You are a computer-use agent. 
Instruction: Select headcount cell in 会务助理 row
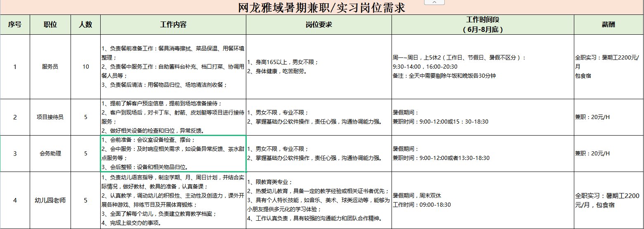pos(85,153)
